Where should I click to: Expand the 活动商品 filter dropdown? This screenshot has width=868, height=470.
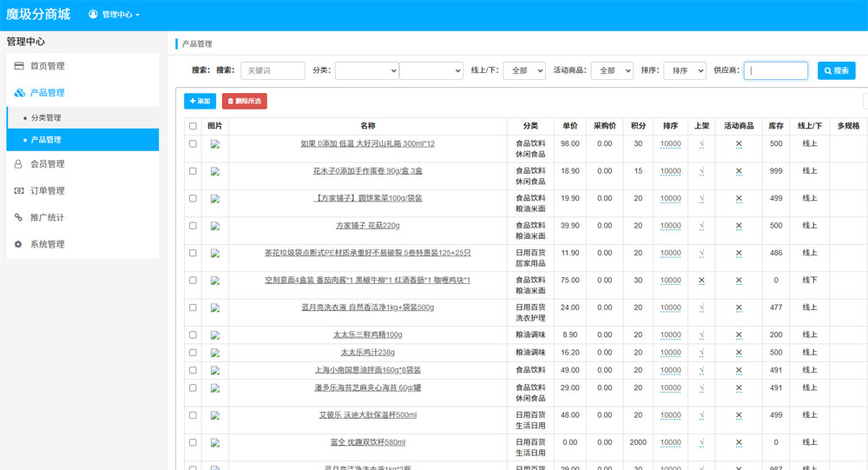pyautogui.click(x=612, y=70)
